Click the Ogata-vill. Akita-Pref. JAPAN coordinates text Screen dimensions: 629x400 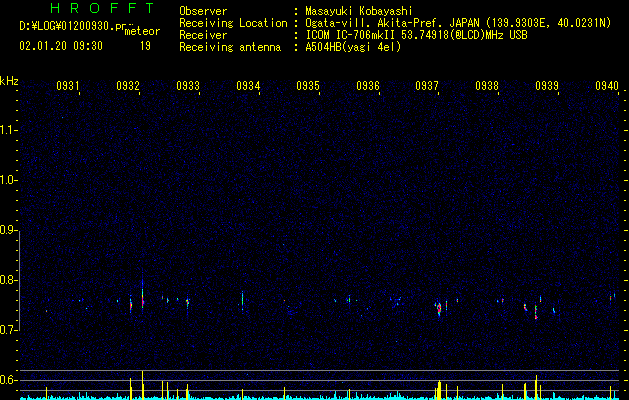click(x=458, y=23)
